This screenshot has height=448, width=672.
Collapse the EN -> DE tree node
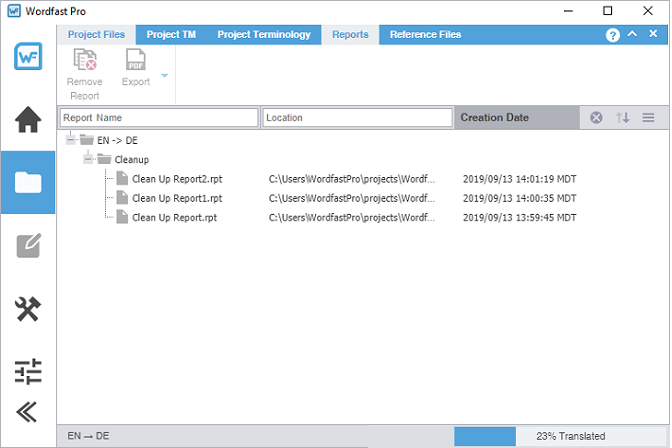[71, 140]
